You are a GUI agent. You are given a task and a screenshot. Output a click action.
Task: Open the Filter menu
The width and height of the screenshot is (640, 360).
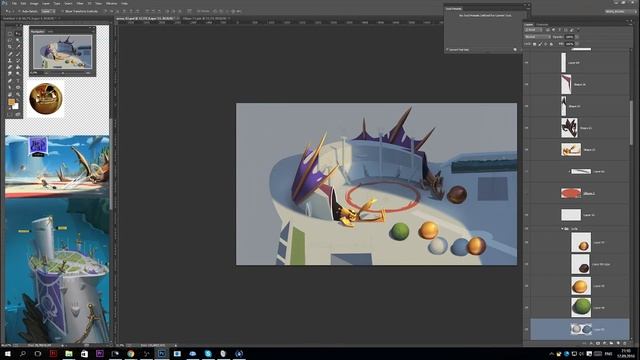[80, 3]
